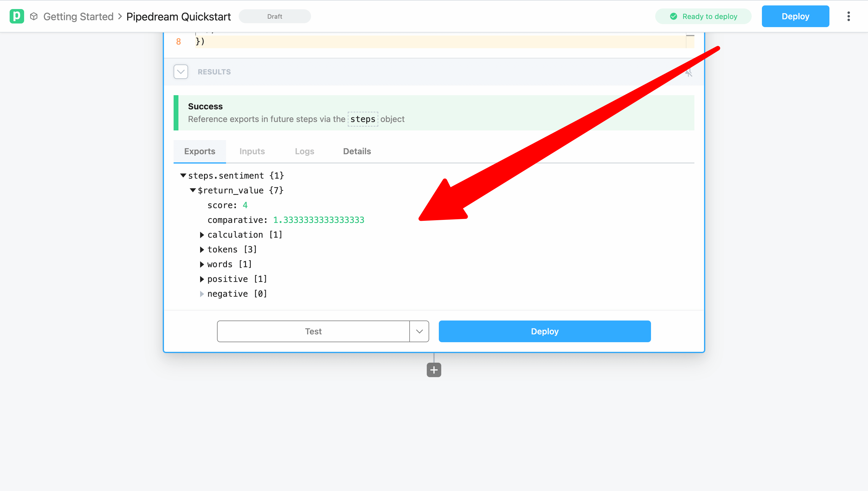Click the top-right Deploy button
This screenshot has height=491, width=868.
coord(795,16)
